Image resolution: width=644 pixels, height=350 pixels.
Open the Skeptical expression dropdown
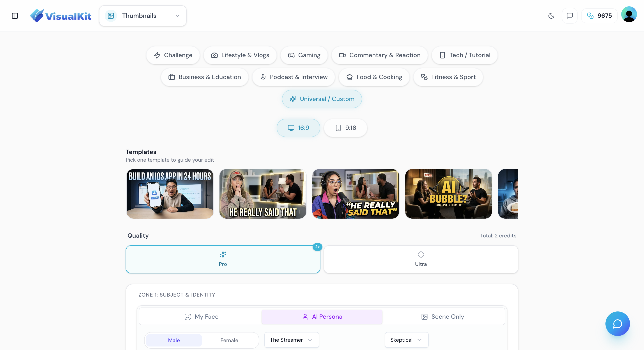tap(406, 340)
